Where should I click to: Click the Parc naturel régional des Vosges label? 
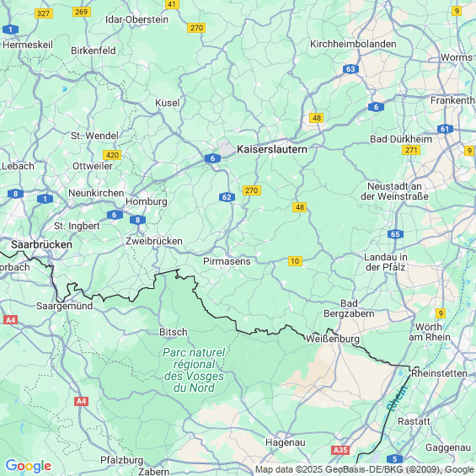(x=194, y=370)
